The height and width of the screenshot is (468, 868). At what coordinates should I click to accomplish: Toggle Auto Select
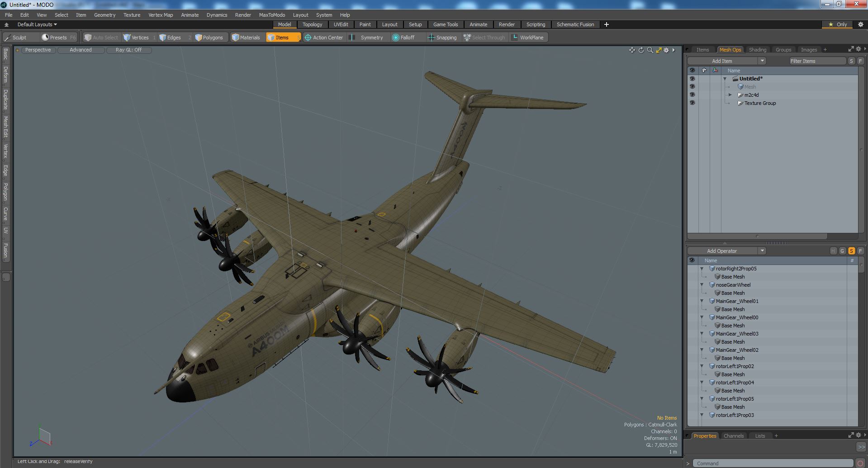(101, 38)
